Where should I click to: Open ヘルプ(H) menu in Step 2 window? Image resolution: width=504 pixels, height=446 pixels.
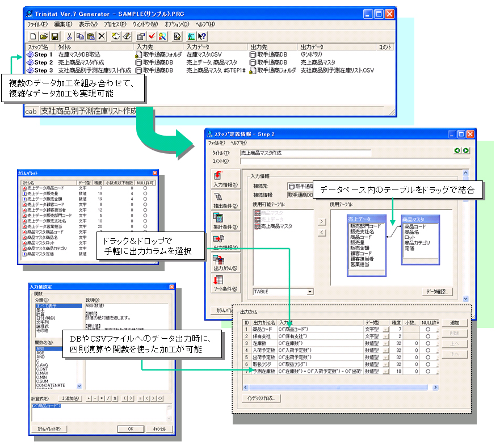pyautogui.click(x=238, y=143)
